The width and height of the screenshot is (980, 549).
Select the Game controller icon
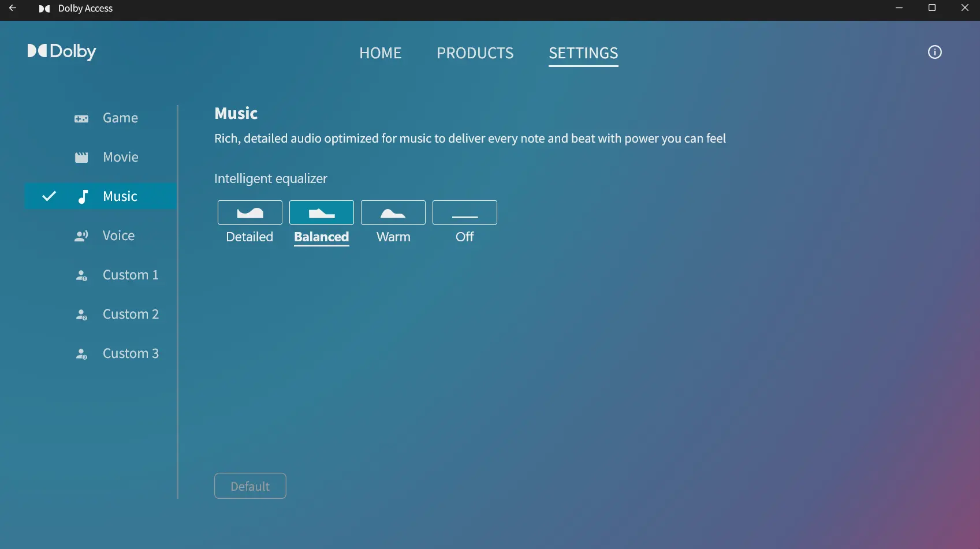(81, 118)
